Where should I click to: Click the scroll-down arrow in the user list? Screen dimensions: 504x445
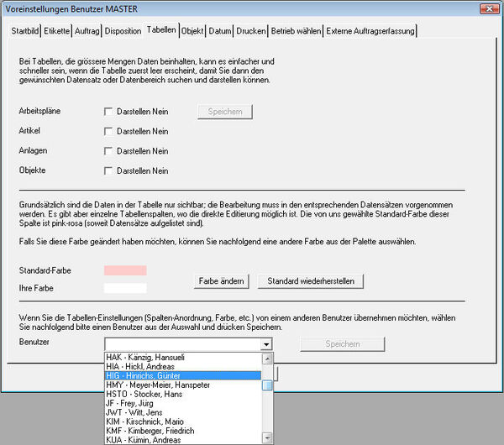point(267,437)
